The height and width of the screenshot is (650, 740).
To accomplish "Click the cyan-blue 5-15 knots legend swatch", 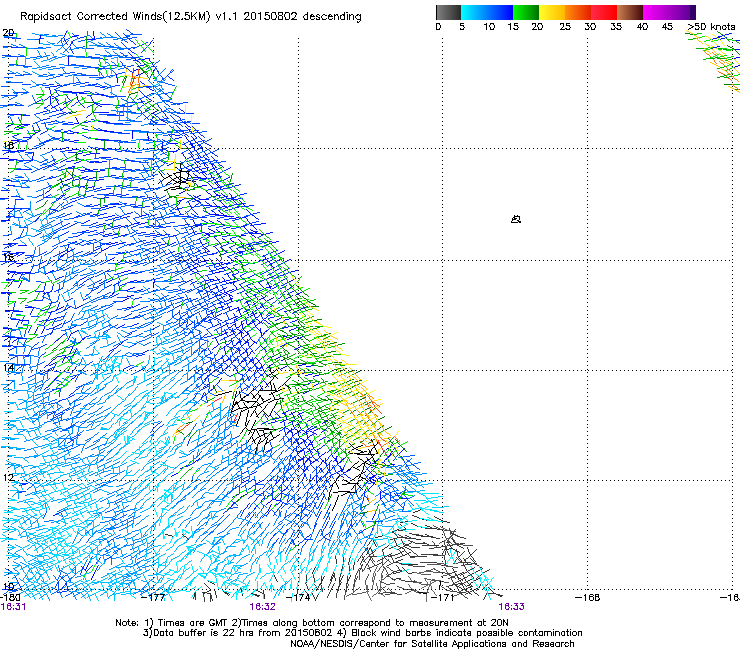I will [487, 12].
